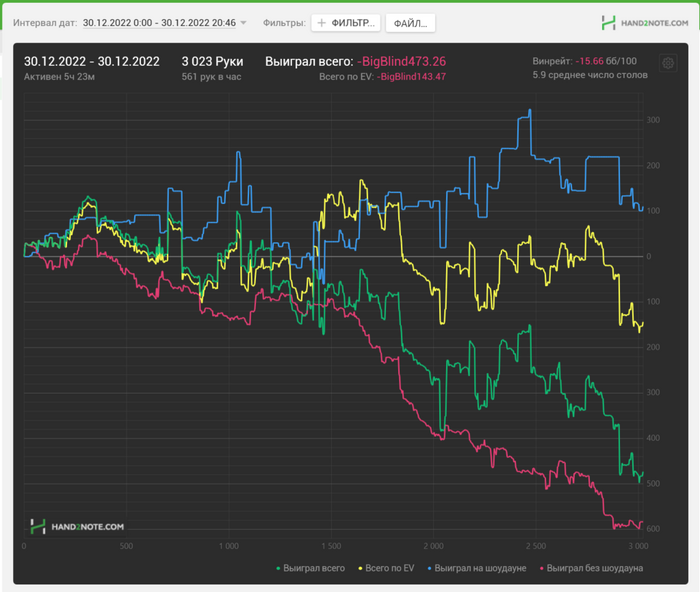The width and height of the screenshot is (700, 592).
Task: Click the y-axis label 300 at the top
Action: click(653, 120)
